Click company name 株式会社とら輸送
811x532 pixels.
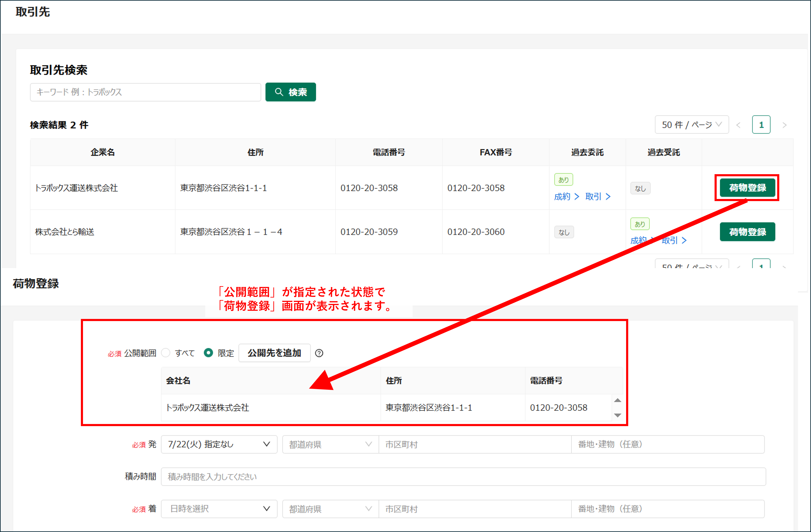point(65,232)
